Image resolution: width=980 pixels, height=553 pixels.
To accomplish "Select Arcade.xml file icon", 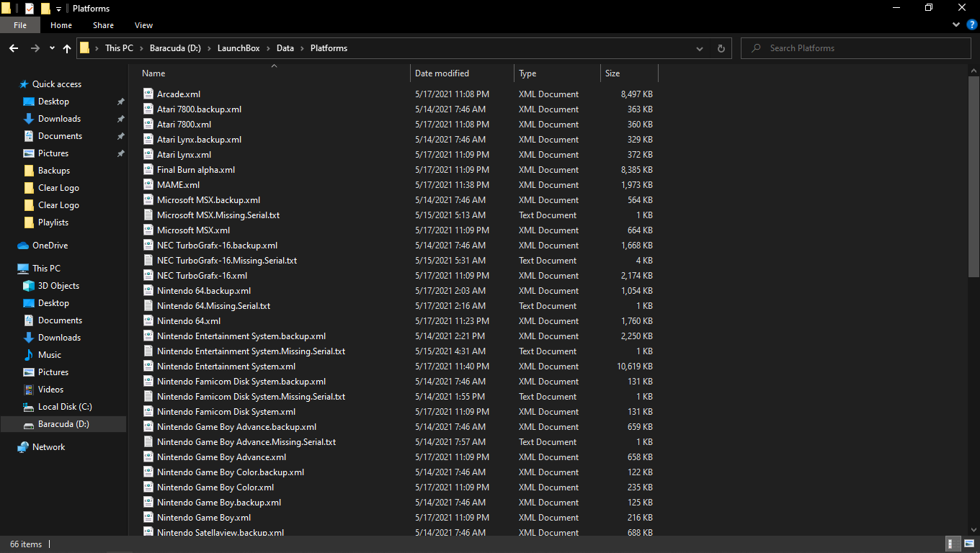I will click(x=148, y=94).
